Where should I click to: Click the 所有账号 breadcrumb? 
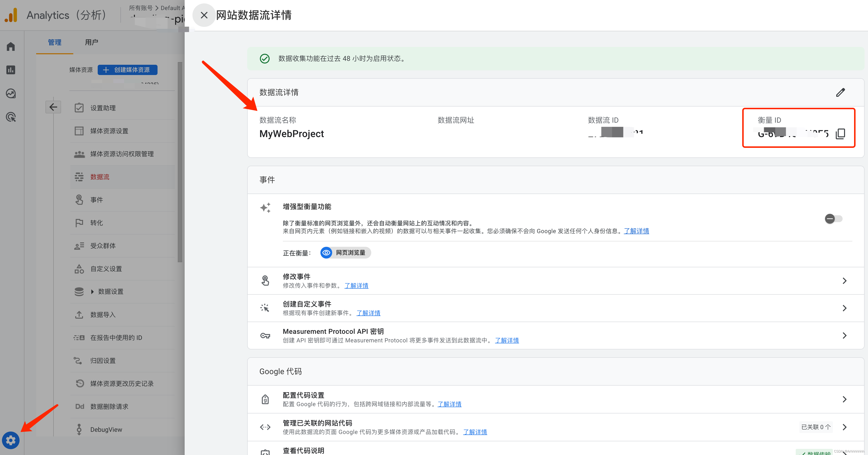pos(141,8)
